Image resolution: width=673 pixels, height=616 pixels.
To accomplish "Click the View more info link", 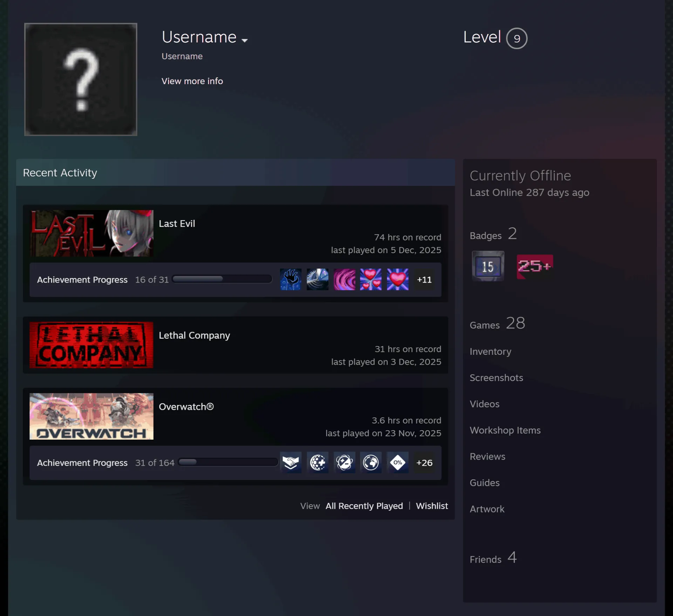I will (x=192, y=81).
